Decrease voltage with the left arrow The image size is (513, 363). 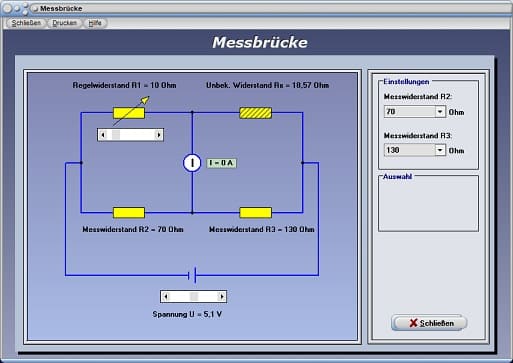click(x=166, y=296)
